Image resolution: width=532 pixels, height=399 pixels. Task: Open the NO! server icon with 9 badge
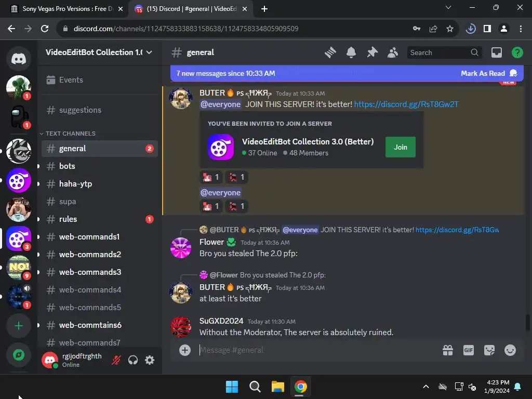click(x=19, y=268)
